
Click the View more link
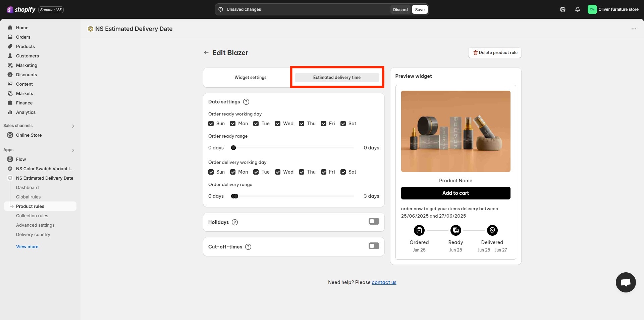(x=27, y=246)
